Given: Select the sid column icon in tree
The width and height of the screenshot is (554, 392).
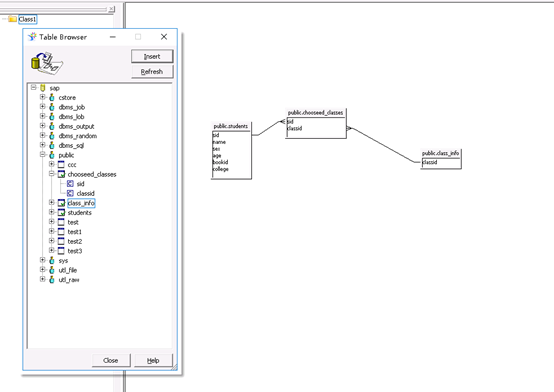Looking at the screenshot, I should 70,183.
